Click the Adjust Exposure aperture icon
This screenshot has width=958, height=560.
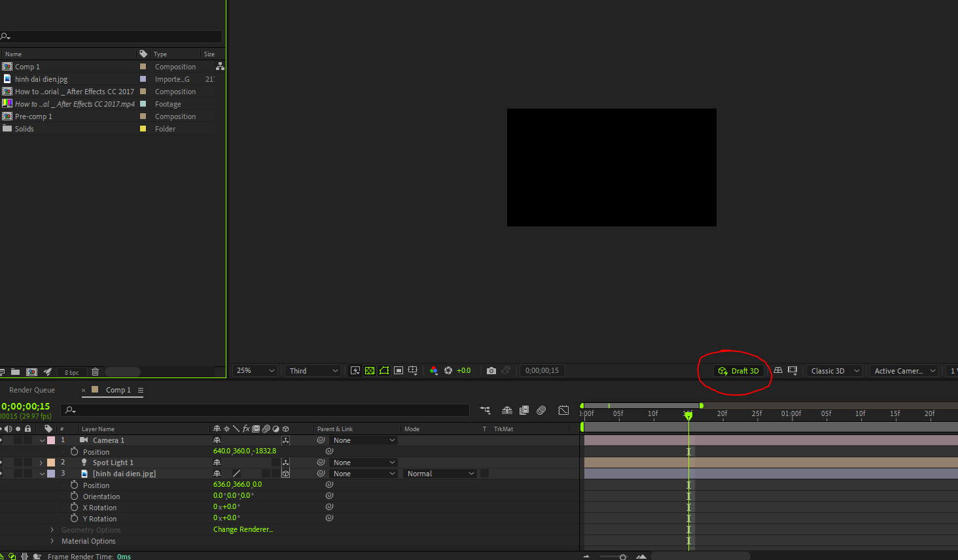tap(450, 370)
